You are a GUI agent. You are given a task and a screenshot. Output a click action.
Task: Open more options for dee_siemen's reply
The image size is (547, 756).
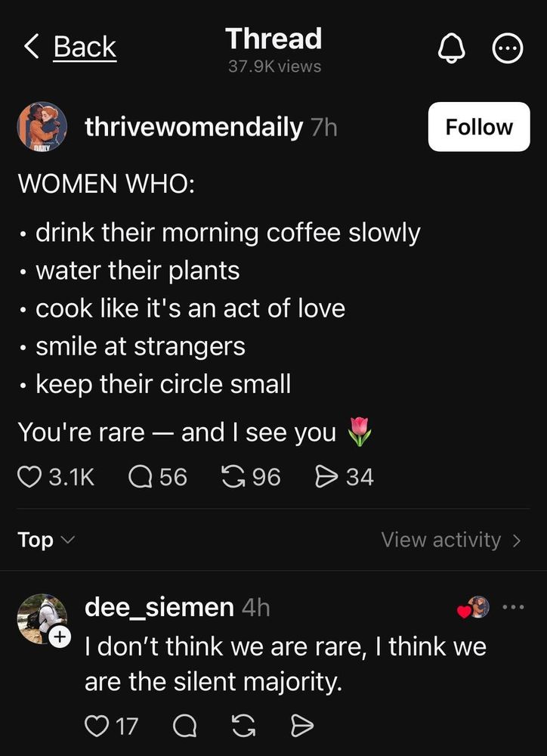pos(513,607)
